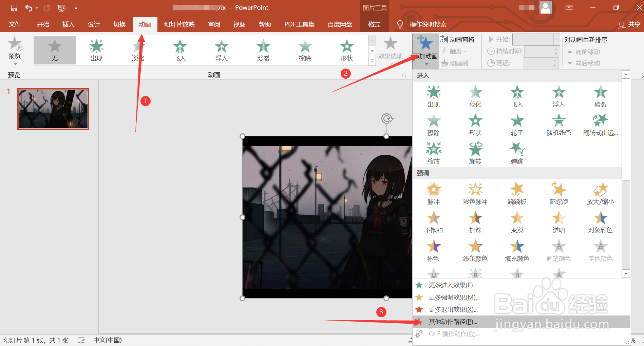
Task: Open the 格式 picture tools tab
Action: point(374,24)
